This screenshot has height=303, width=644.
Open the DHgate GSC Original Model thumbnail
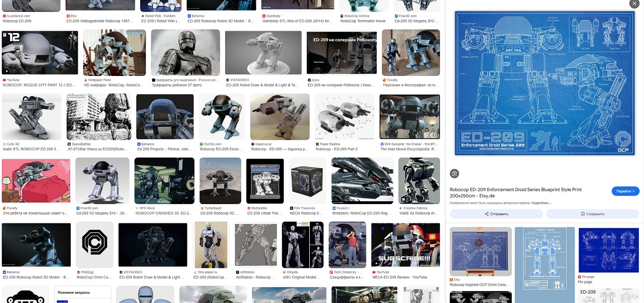[303, 245]
